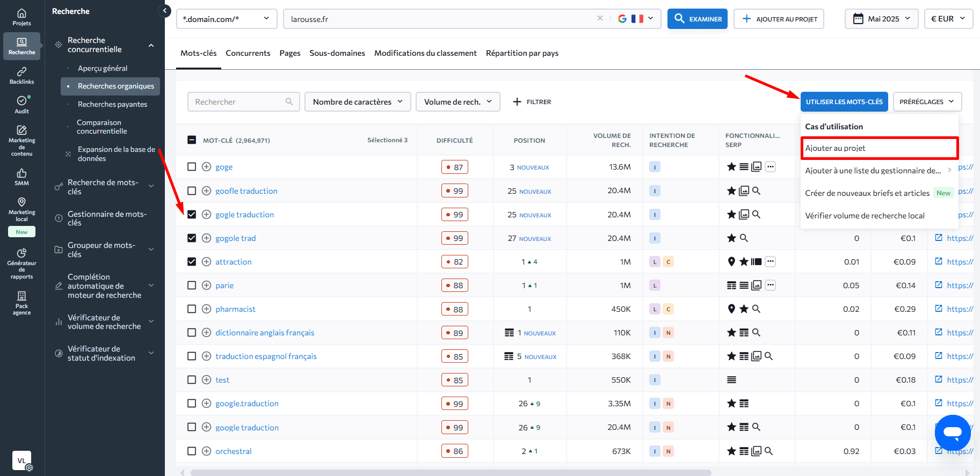Image resolution: width=980 pixels, height=476 pixels.
Task: Open the SMM sidebar icon
Action: [x=21, y=177]
